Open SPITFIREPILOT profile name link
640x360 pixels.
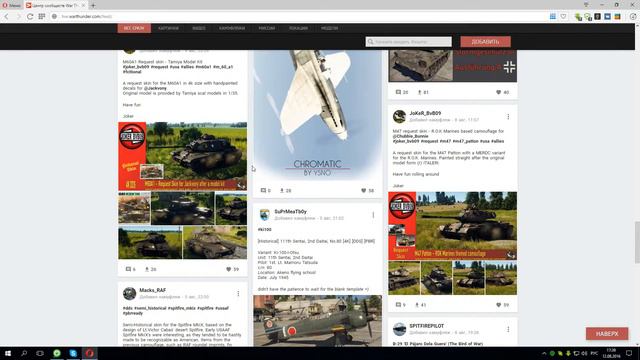click(x=427, y=326)
